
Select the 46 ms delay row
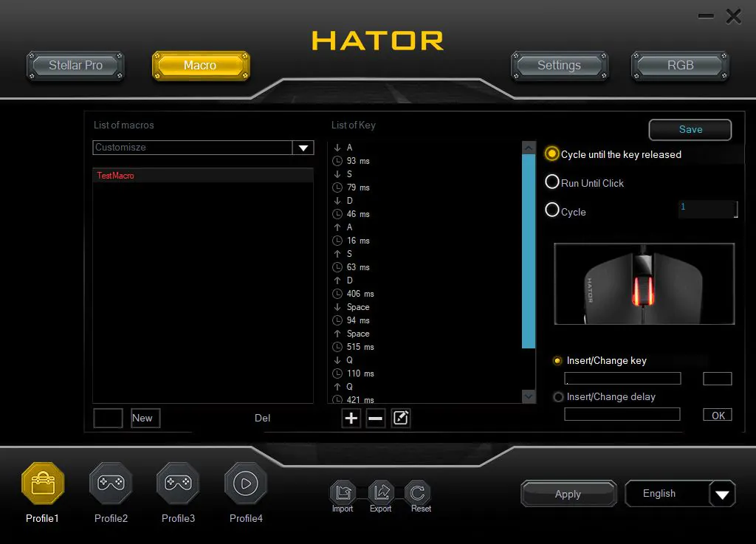click(426, 214)
